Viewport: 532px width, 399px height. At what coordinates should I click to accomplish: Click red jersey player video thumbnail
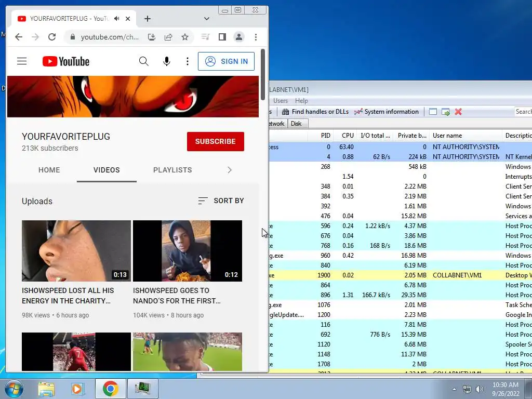(76, 352)
